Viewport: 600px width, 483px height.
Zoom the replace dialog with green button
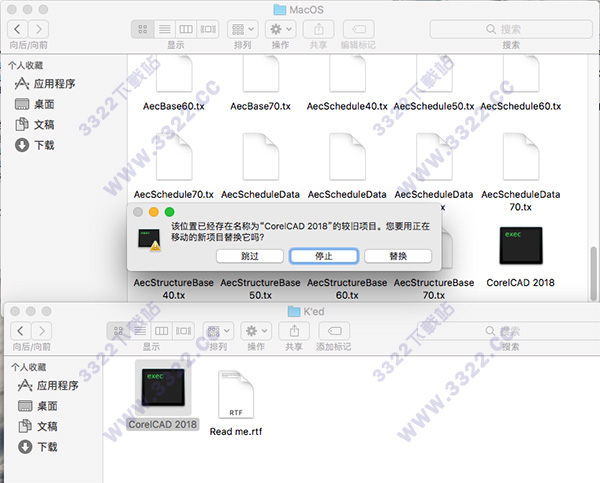[170, 212]
